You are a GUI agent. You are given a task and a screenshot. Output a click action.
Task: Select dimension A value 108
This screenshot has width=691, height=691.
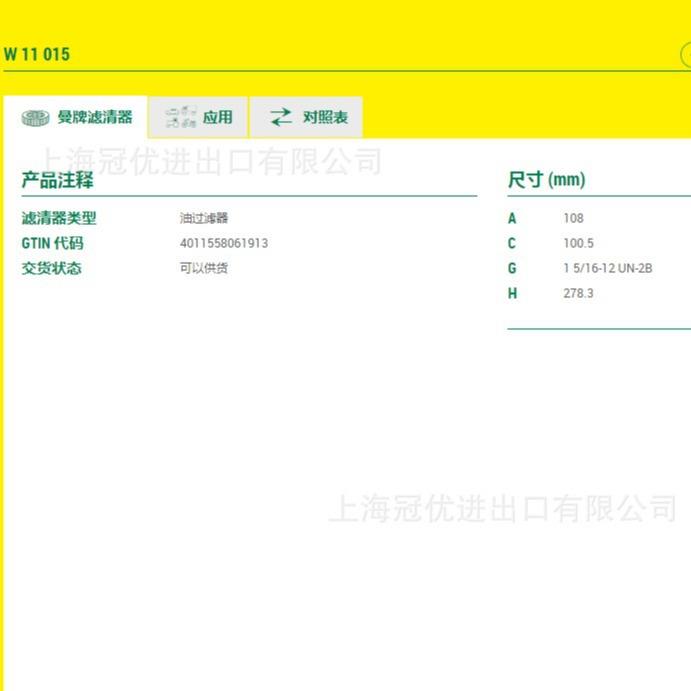point(573,218)
